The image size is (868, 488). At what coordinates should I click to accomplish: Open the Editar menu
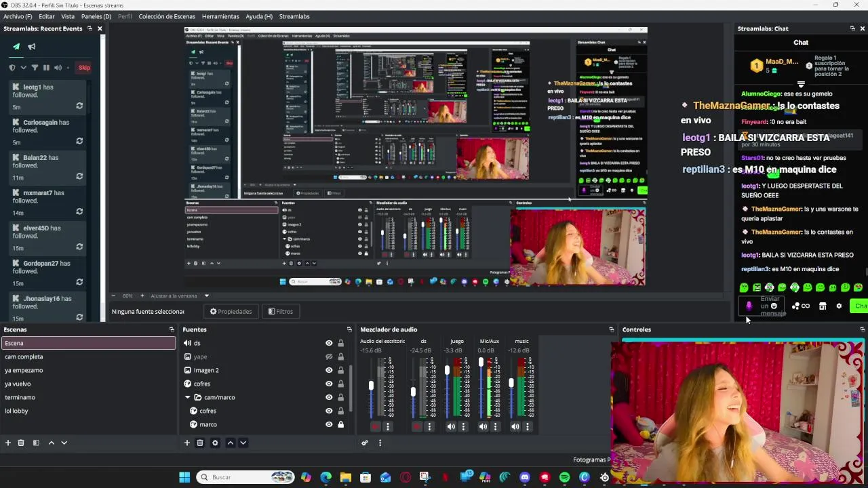click(47, 16)
